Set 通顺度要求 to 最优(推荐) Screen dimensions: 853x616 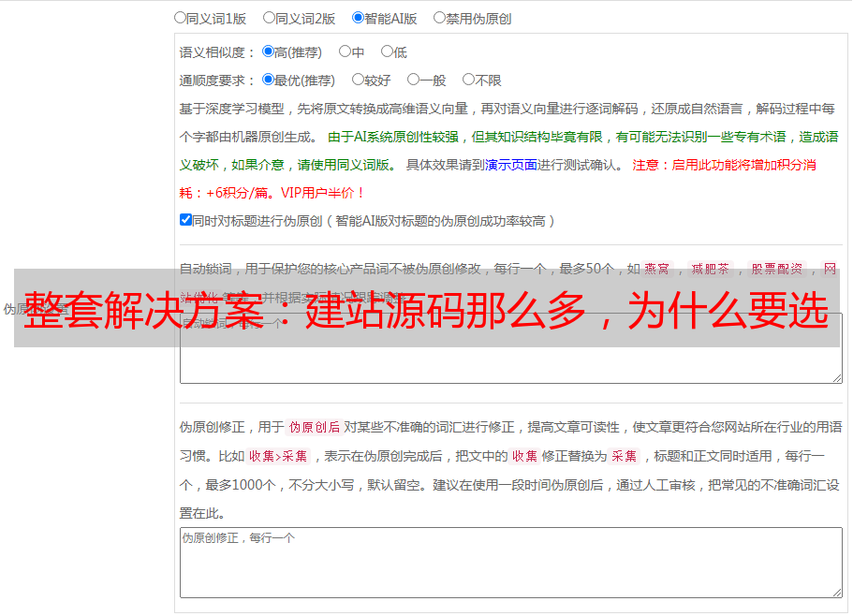(x=268, y=80)
